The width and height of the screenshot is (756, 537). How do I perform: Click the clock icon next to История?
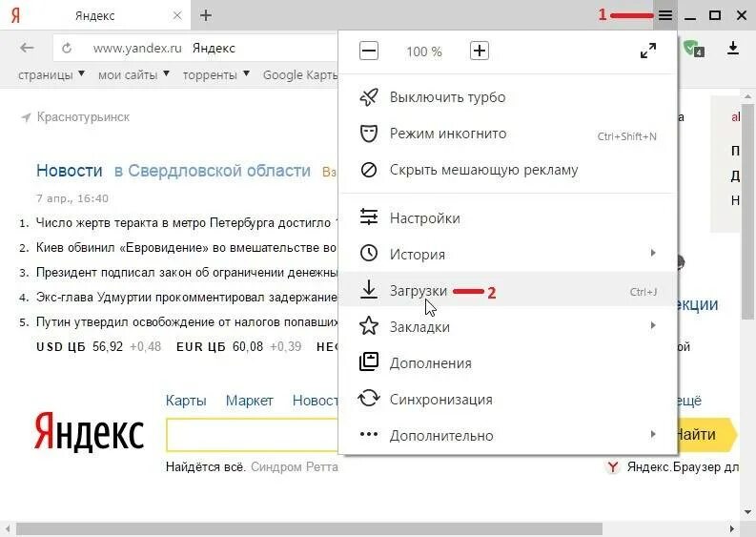click(369, 254)
